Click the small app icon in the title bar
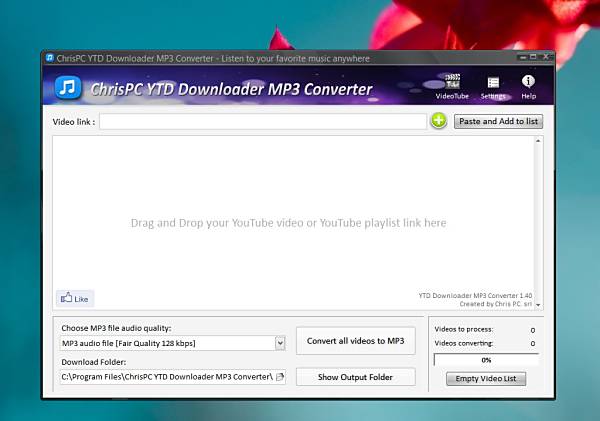Image resolution: width=600 pixels, height=421 pixels. [x=50, y=58]
